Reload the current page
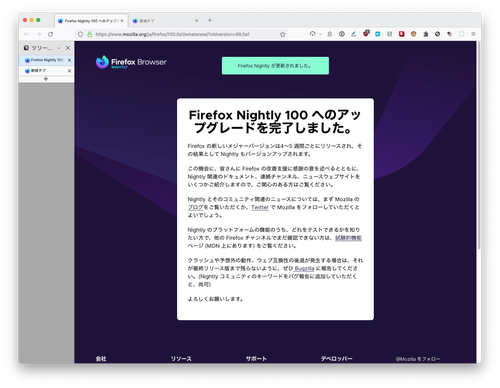This screenshot has height=388, width=500. click(50, 34)
